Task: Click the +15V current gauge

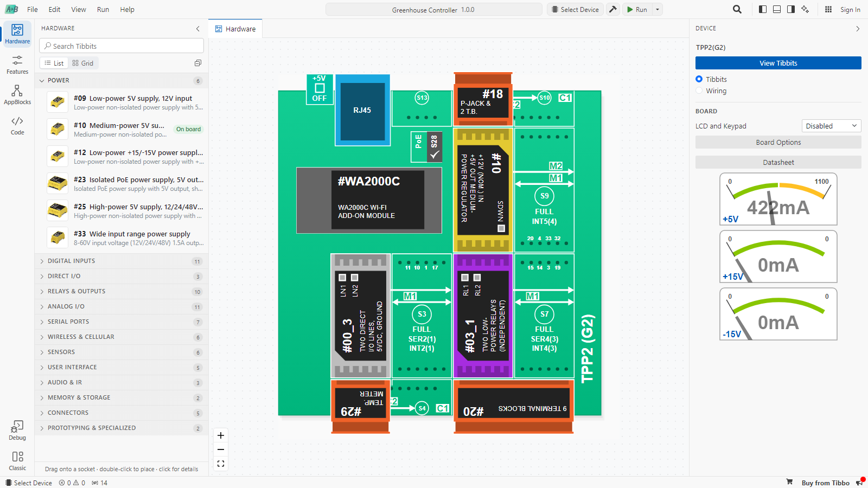Action: click(x=778, y=256)
